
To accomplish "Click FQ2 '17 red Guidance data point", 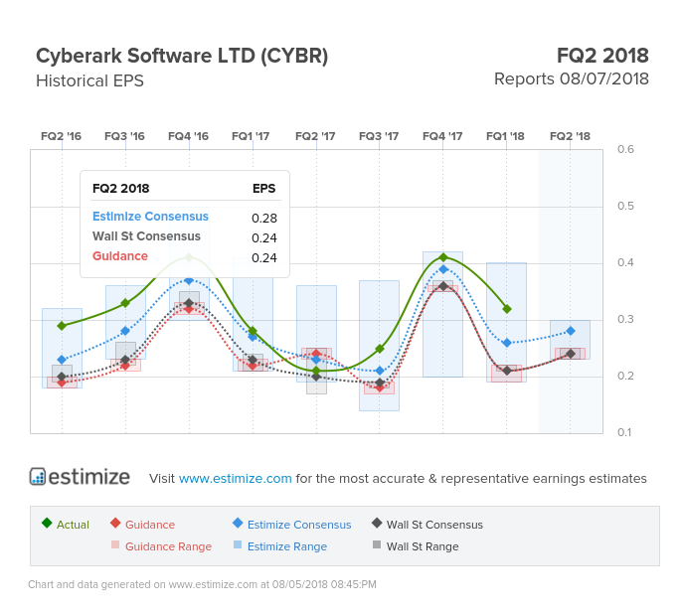I will (316, 354).
